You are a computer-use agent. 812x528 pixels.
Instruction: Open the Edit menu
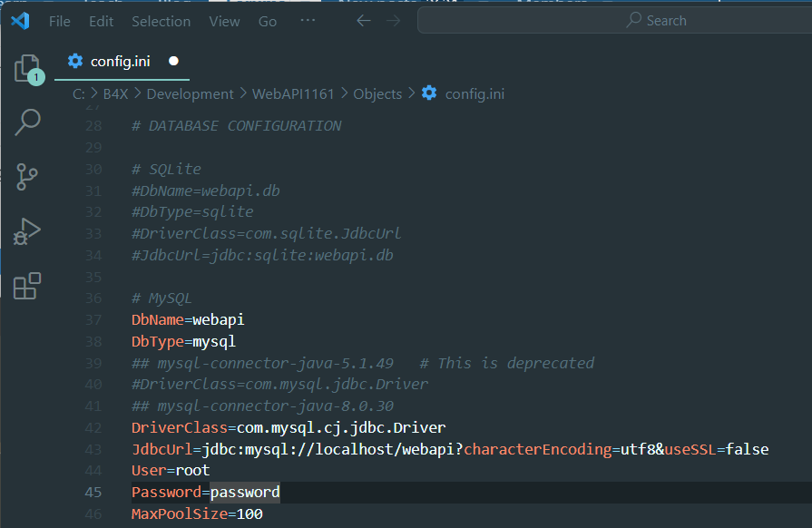[102, 21]
